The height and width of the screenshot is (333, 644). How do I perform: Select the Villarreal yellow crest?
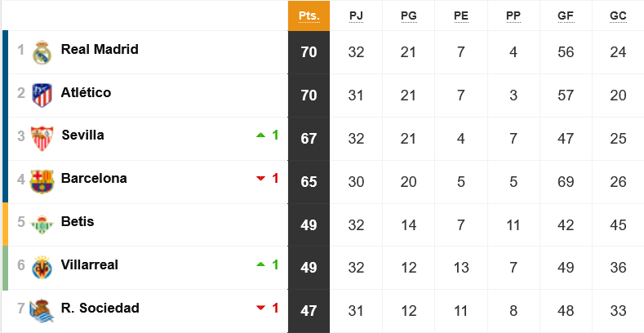point(42,268)
